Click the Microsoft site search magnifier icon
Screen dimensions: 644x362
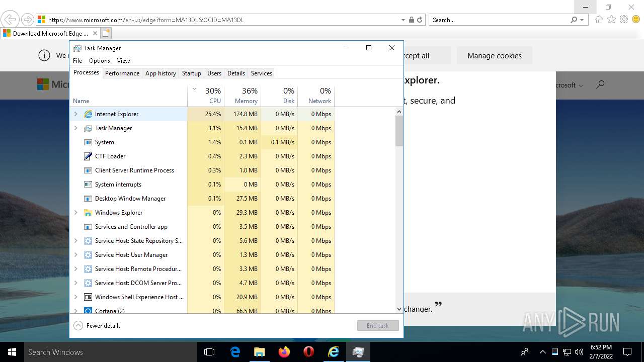pyautogui.click(x=600, y=84)
